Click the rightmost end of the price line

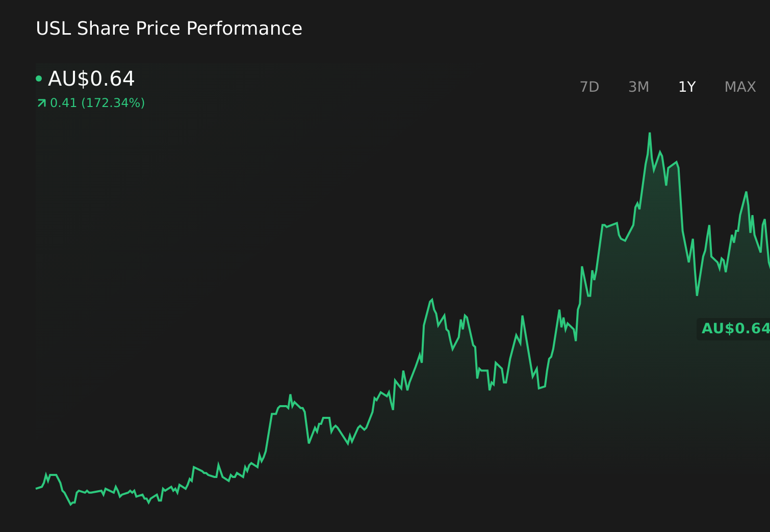(767, 265)
